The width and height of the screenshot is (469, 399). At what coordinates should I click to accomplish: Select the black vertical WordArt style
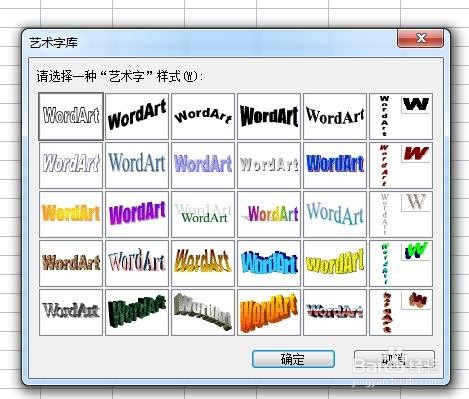(401, 116)
